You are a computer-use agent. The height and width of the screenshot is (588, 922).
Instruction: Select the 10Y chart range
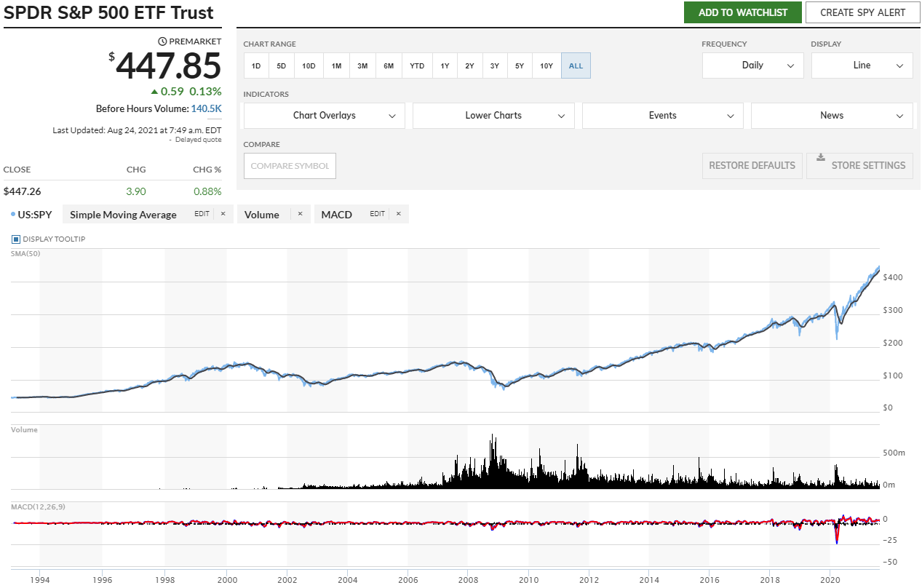click(x=547, y=65)
